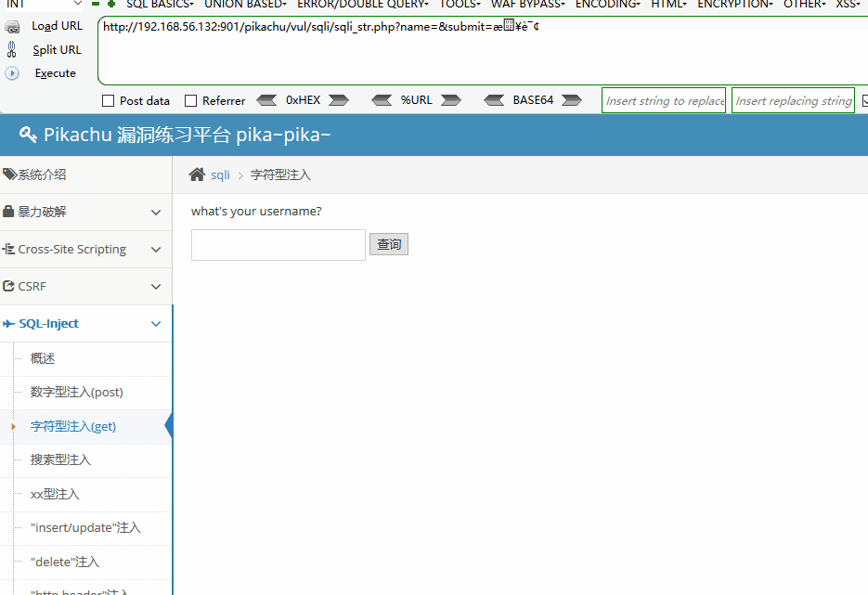Click right arrow beside BASE64
This screenshot has width=868, height=595.
click(572, 100)
